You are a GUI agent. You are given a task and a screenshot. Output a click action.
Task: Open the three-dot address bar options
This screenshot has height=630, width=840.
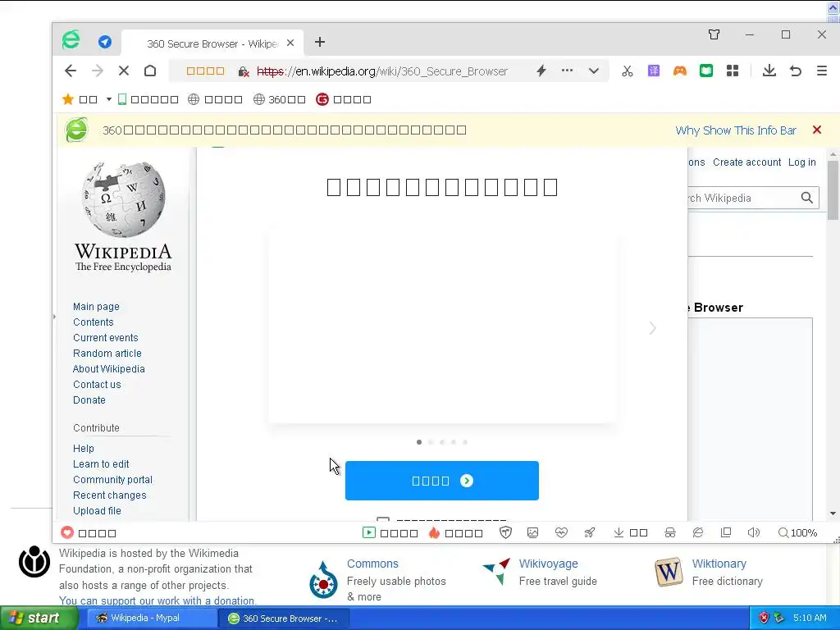tap(568, 71)
